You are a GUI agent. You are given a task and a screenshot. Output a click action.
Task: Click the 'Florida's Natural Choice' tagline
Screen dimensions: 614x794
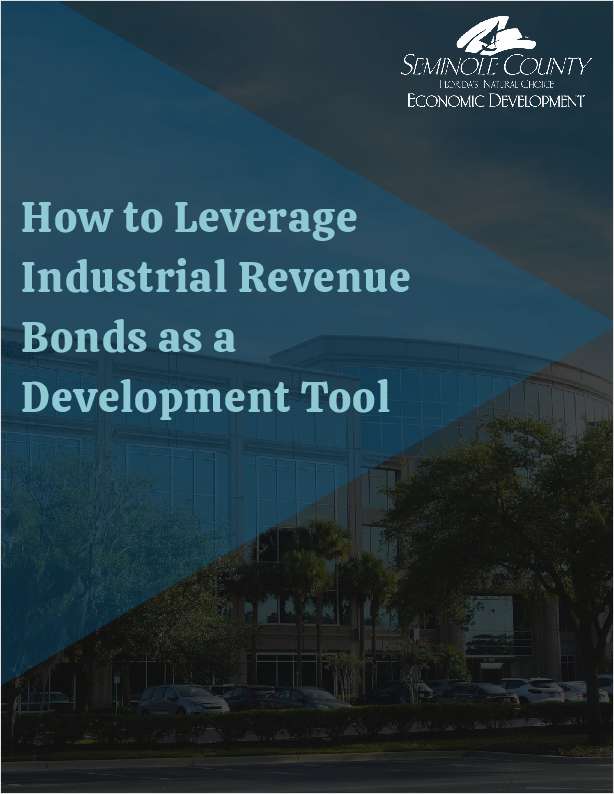point(495,87)
